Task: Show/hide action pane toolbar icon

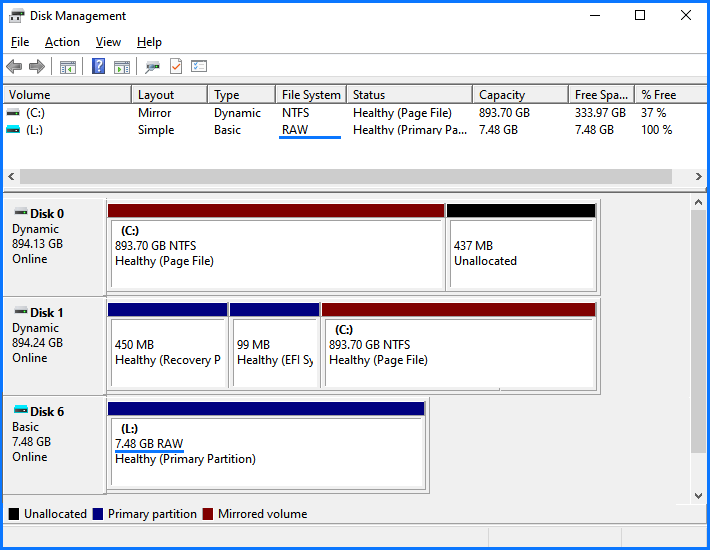Action: [x=122, y=67]
